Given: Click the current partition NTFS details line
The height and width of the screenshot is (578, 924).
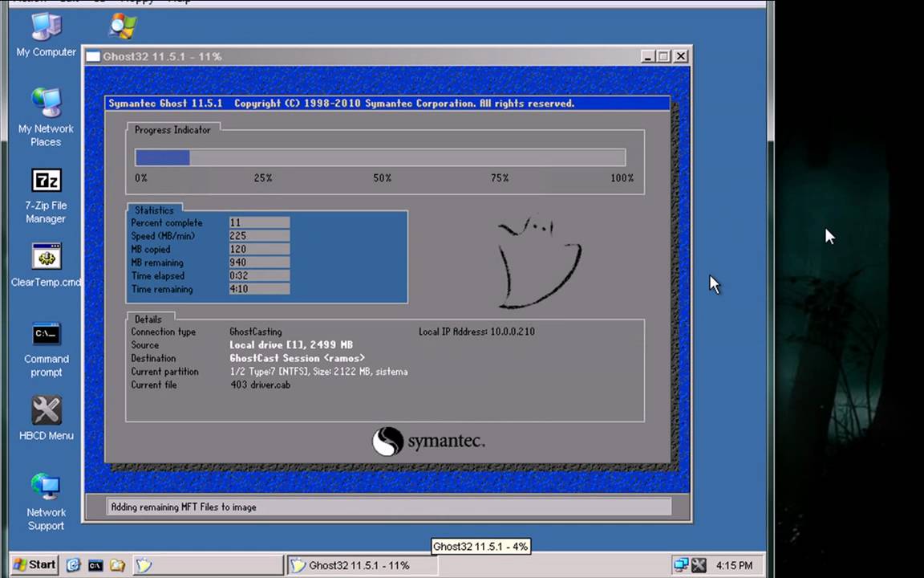Looking at the screenshot, I should [318, 372].
